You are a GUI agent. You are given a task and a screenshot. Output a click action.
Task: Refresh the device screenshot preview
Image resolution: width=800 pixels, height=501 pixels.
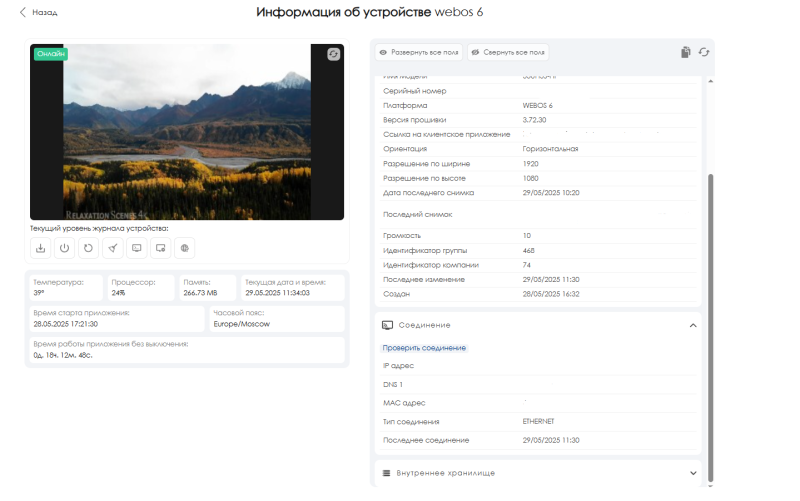pyautogui.click(x=334, y=54)
